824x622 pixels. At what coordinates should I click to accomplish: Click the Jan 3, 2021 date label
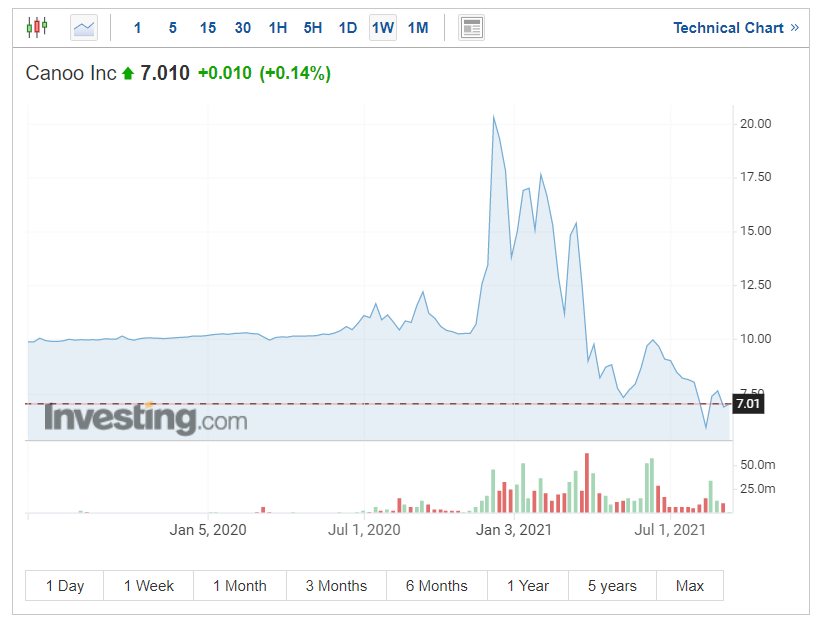[x=513, y=530]
